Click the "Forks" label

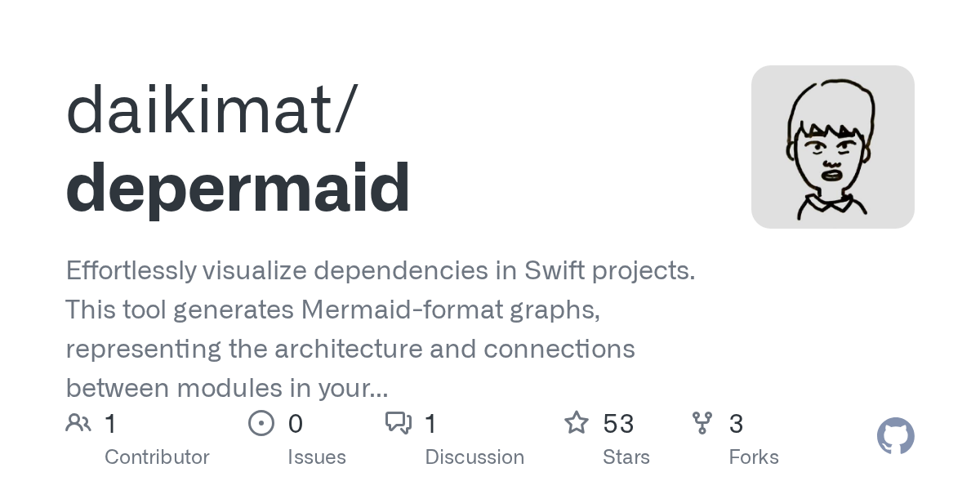pyautogui.click(x=754, y=457)
